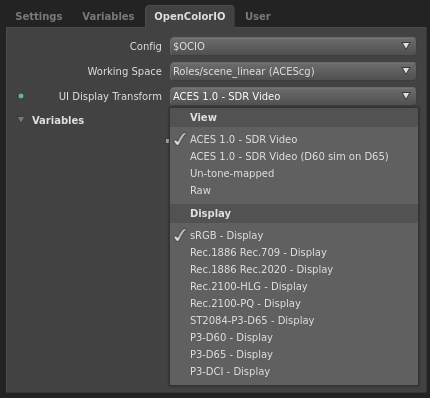Viewport: 430px width, 398px height.
Task: Click the Config label
Action: click(x=146, y=46)
